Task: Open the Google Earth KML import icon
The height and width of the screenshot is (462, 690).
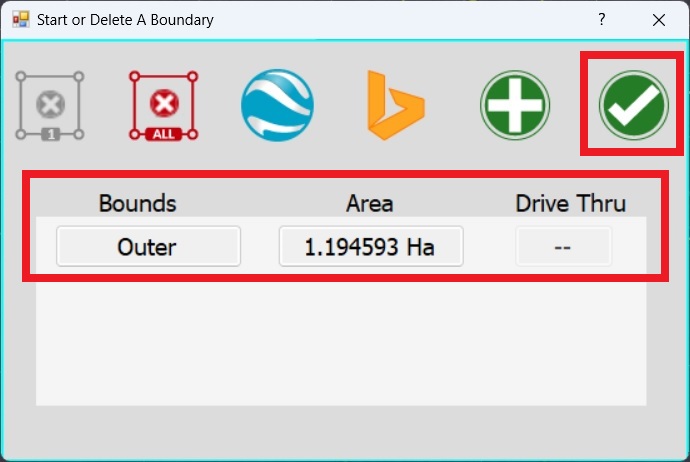Action: coord(277,105)
